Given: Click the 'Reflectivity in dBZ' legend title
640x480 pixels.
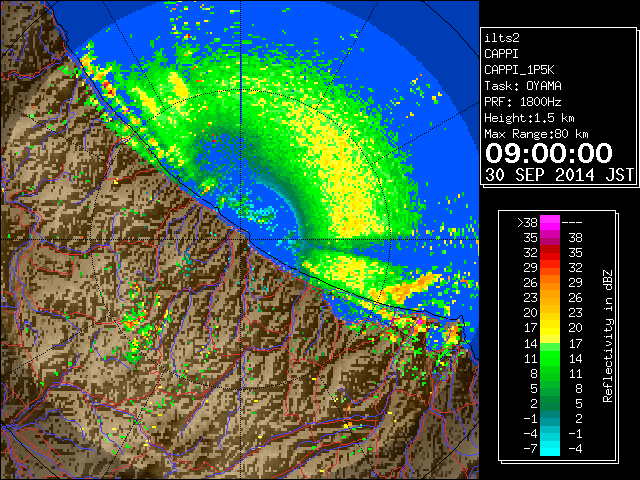Looking at the screenshot, I should (608, 336).
